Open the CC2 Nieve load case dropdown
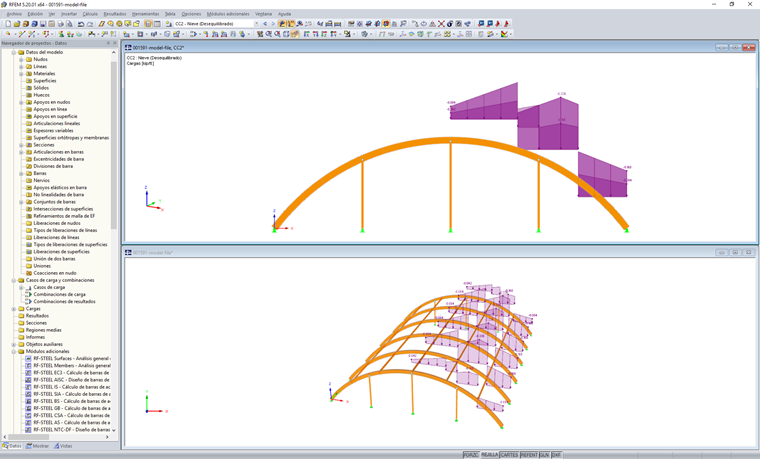This screenshot has height=459, width=760. point(256,24)
